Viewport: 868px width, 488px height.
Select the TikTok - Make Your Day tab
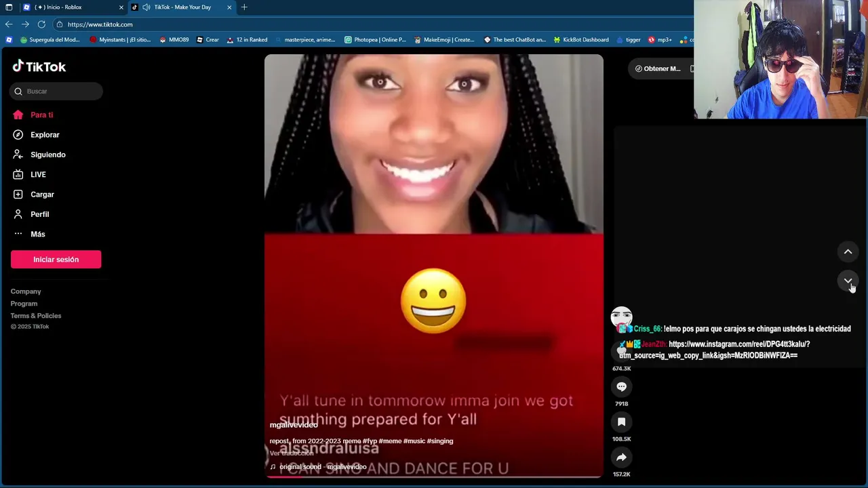[182, 7]
